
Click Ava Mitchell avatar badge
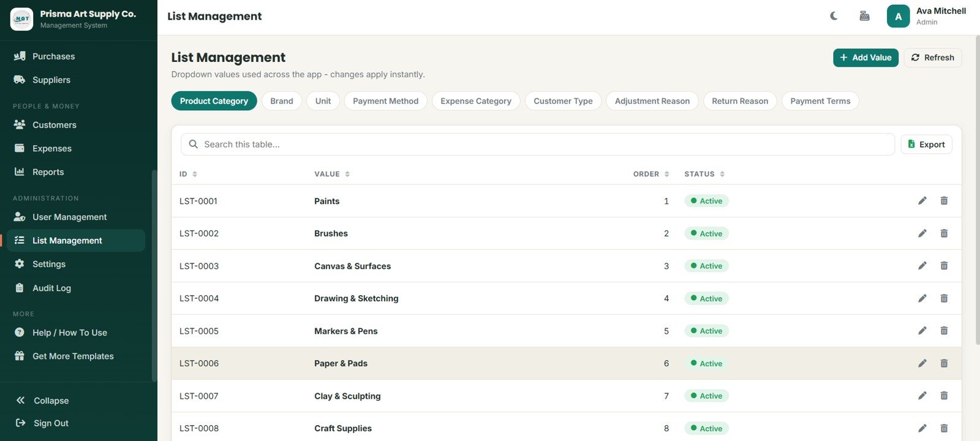tap(898, 17)
